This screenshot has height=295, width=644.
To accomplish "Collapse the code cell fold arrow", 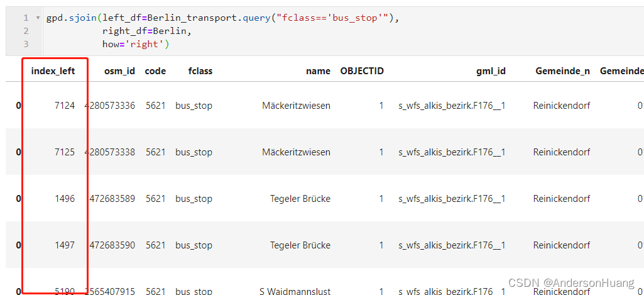I will pyautogui.click(x=38, y=18).
